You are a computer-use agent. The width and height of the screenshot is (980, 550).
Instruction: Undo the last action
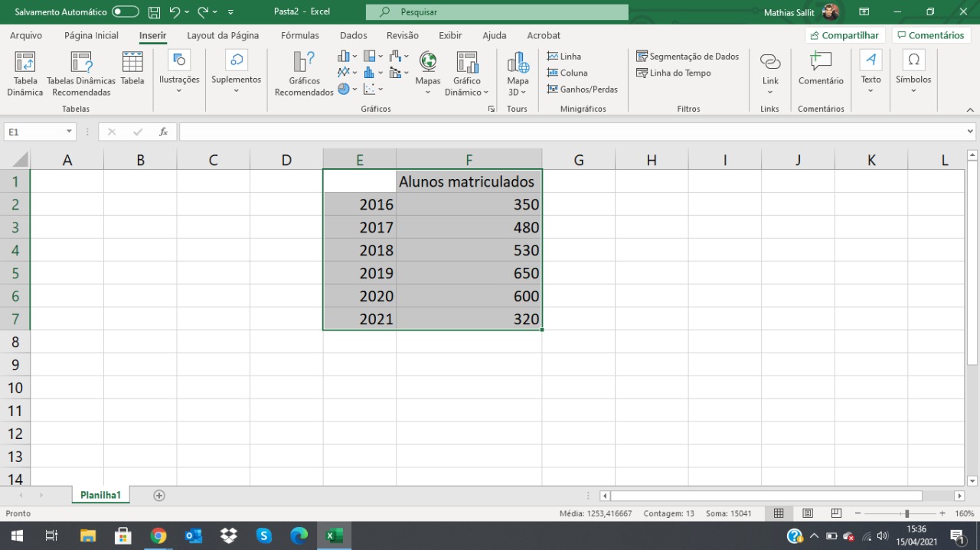coord(175,12)
